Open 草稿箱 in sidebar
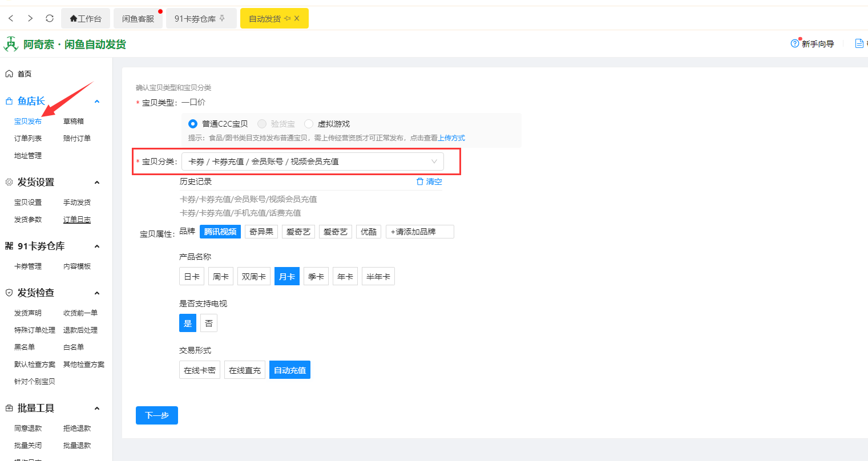Screen dimensions: 868x461 [x=74, y=121]
